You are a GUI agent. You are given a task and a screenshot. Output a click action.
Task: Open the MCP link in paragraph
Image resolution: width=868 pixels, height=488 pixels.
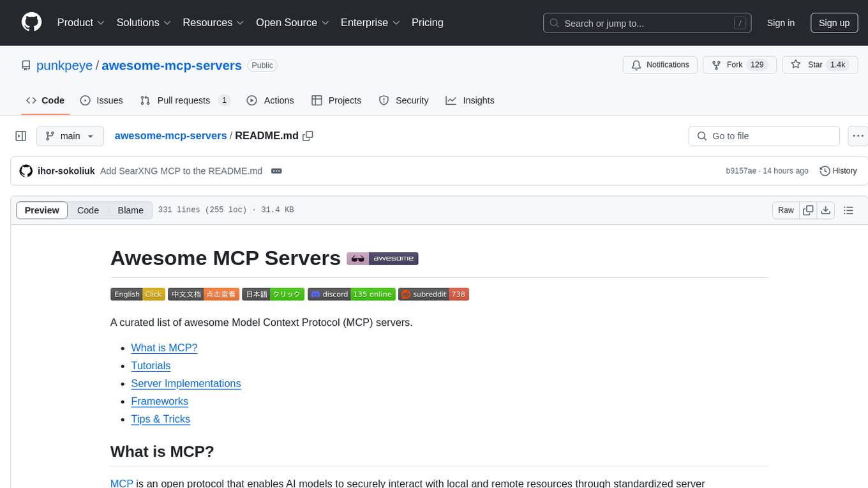tap(122, 484)
